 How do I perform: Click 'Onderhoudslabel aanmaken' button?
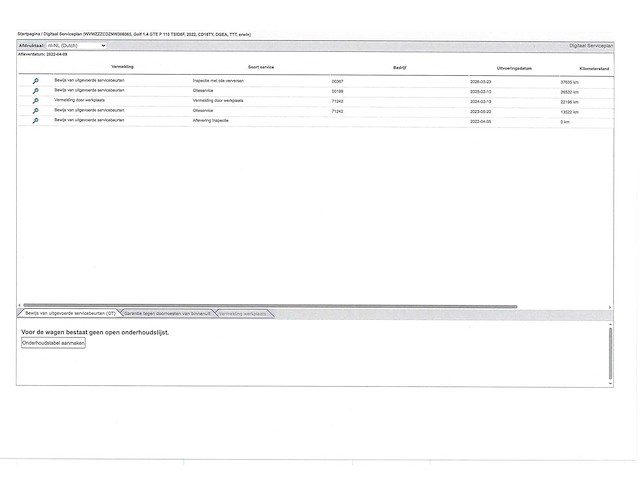coord(53,343)
